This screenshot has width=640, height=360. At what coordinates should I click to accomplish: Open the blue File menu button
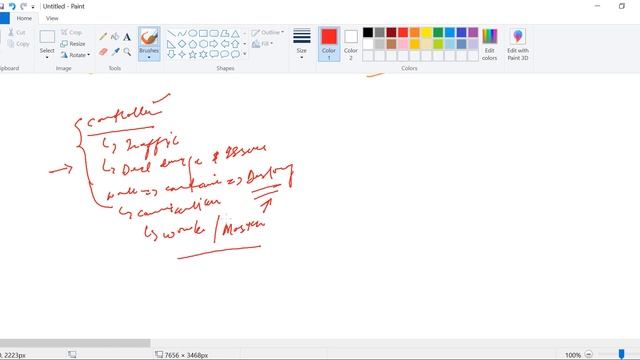4,18
